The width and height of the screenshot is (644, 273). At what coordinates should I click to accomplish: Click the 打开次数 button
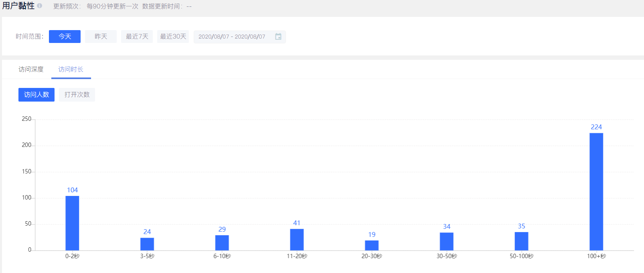[77, 95]
